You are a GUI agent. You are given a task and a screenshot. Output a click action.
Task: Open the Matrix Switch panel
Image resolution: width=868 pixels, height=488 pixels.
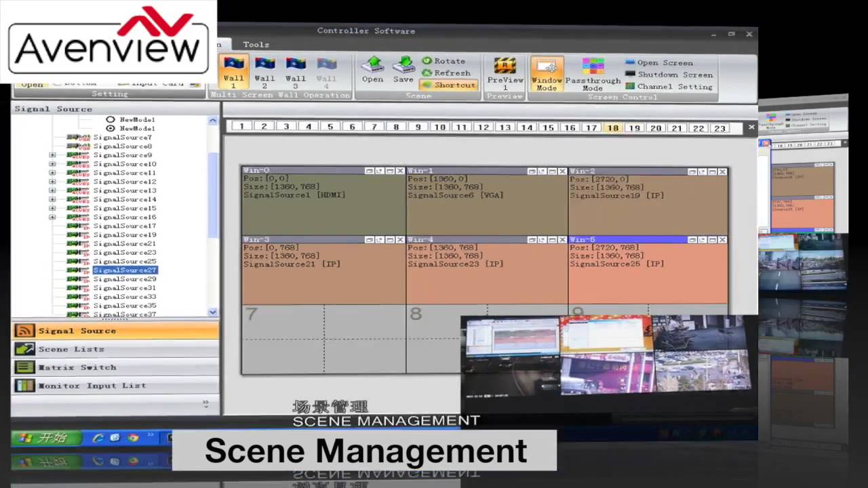tap(115, 367)
